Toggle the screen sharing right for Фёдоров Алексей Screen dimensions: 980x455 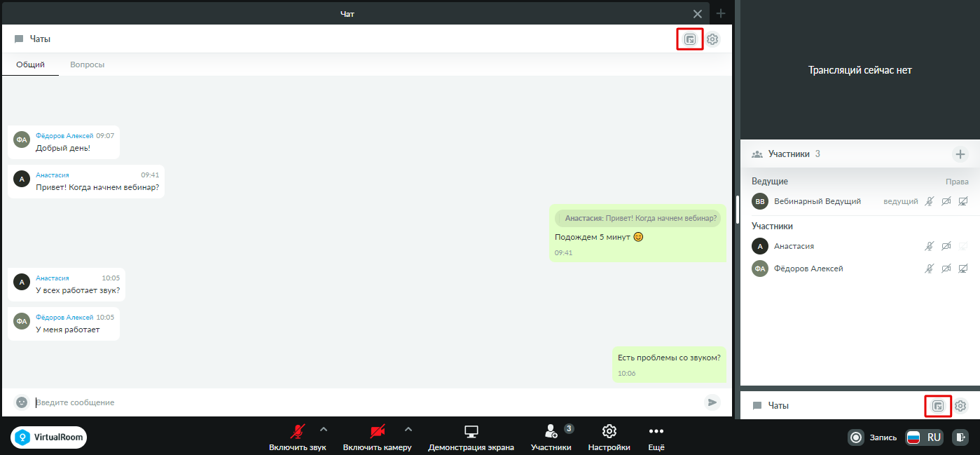point(963,269)
